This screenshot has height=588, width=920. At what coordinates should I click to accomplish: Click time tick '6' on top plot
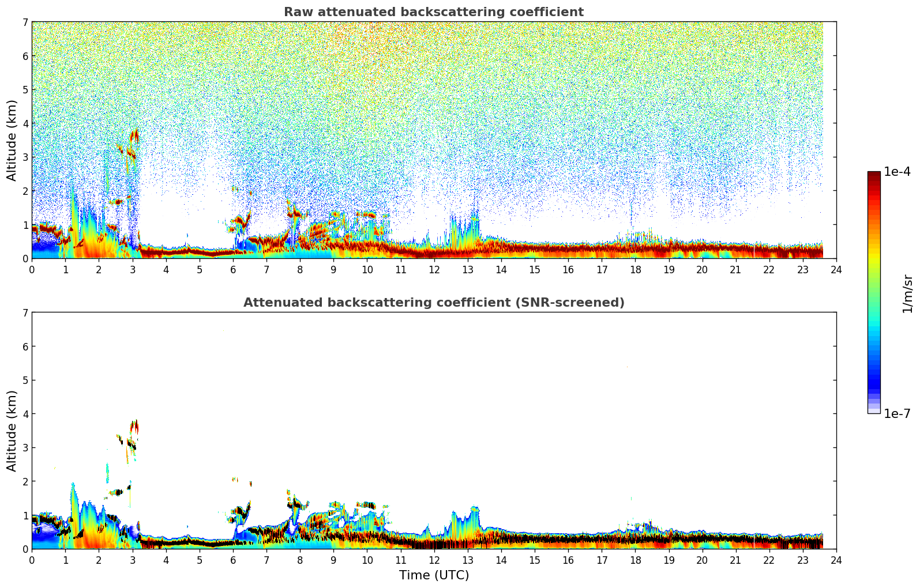point(233,269)
